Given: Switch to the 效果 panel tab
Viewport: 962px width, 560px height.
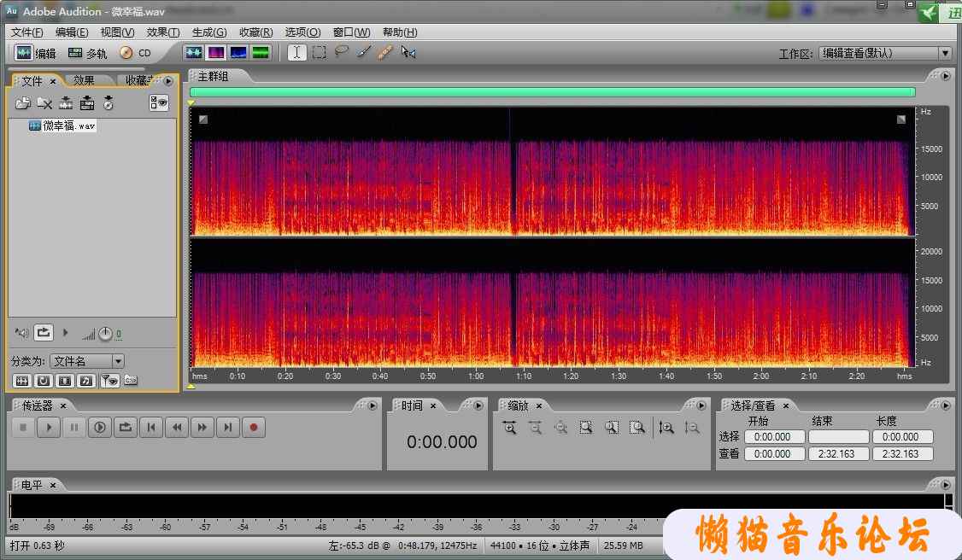Looking at the screenshot, I should [84, 80].
